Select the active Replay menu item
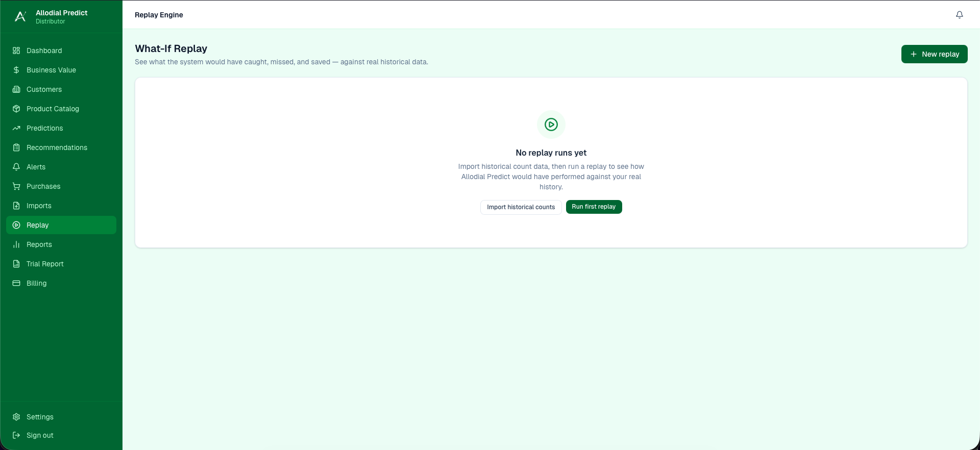 click(61, 225)
